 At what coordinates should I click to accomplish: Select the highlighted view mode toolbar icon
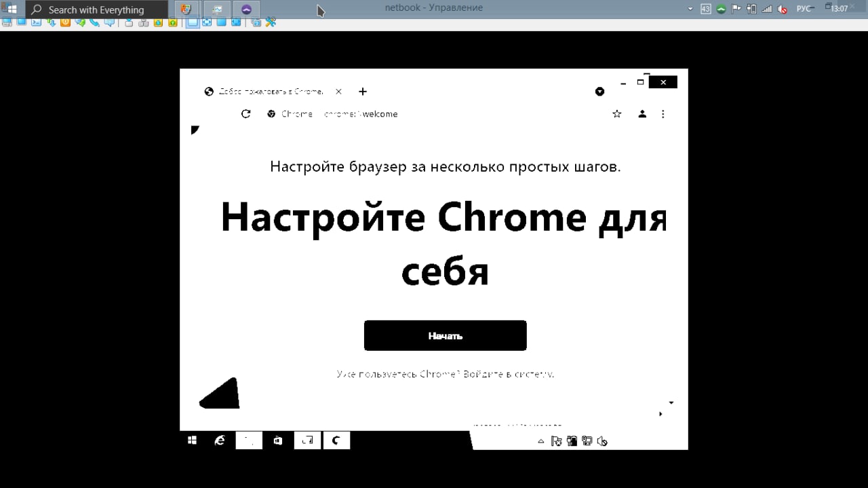pyautogui.click(x=193, y=22)
